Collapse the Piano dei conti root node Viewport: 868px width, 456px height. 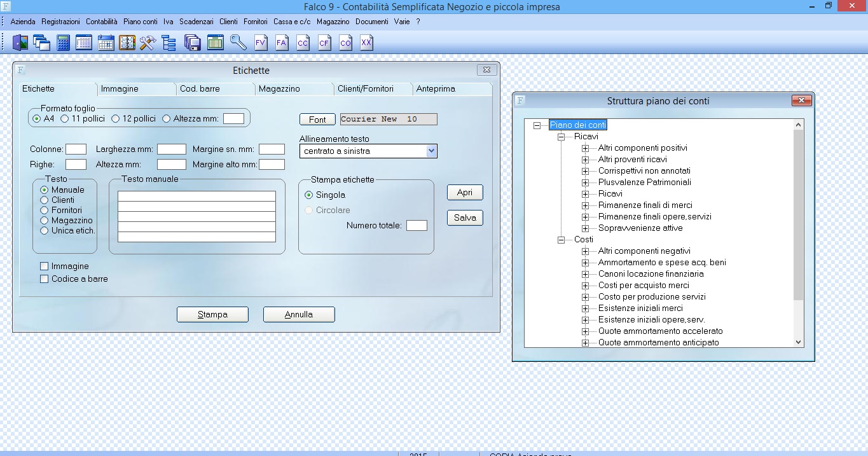click(x=537, y=125)
